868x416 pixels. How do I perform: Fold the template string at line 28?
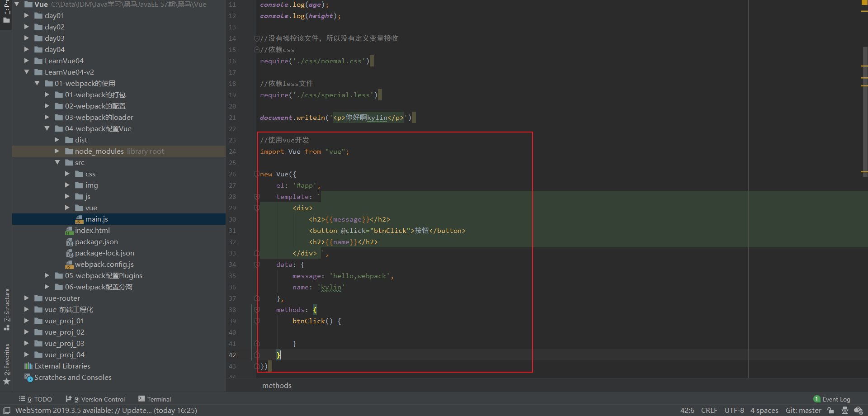pyautogui.click(x=257, y=197)
